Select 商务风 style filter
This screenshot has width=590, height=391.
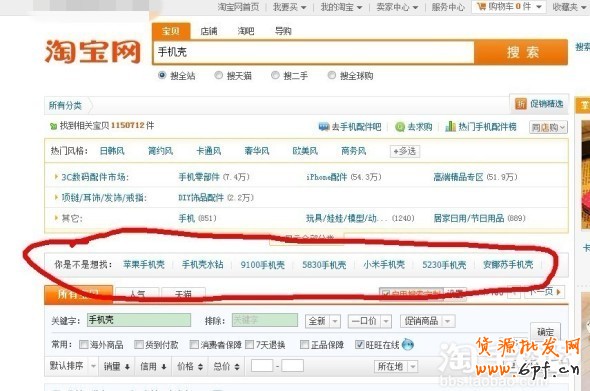pos(353,151)
